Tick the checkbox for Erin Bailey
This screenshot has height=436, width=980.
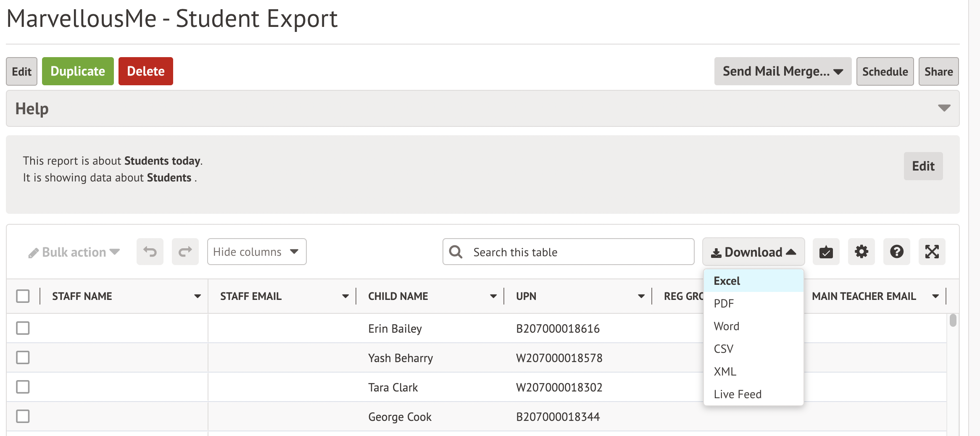tap(23, 328)
